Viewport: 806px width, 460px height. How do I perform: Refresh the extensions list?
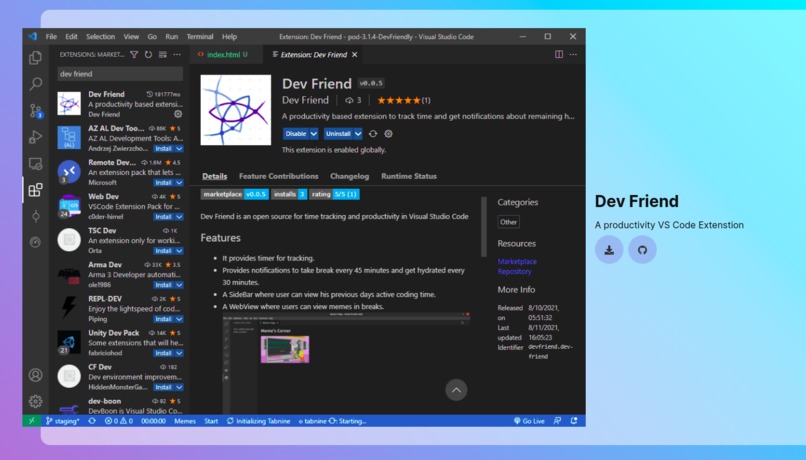tap(149, 54)
